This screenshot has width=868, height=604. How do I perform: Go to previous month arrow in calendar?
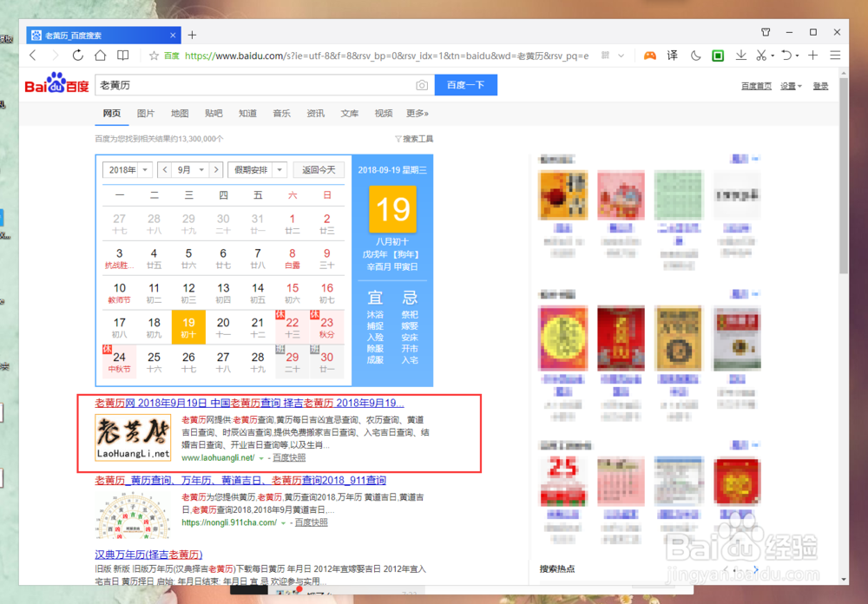[x=165, y=169]
